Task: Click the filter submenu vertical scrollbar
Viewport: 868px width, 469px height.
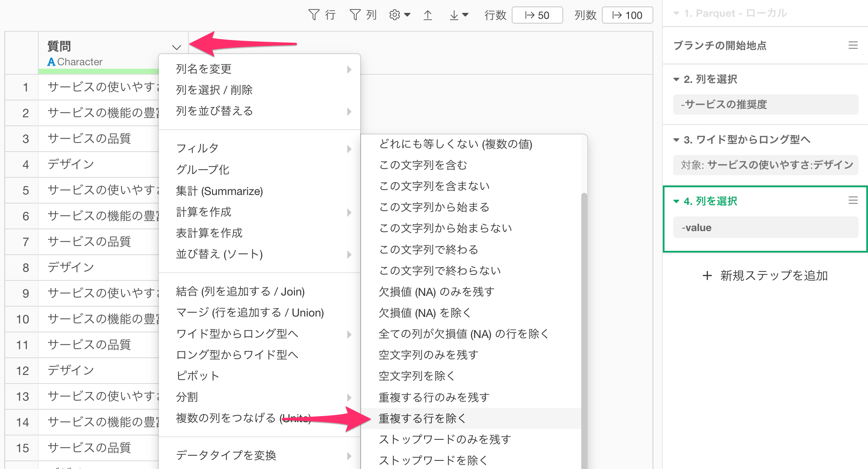Action: tap(584, 331)
